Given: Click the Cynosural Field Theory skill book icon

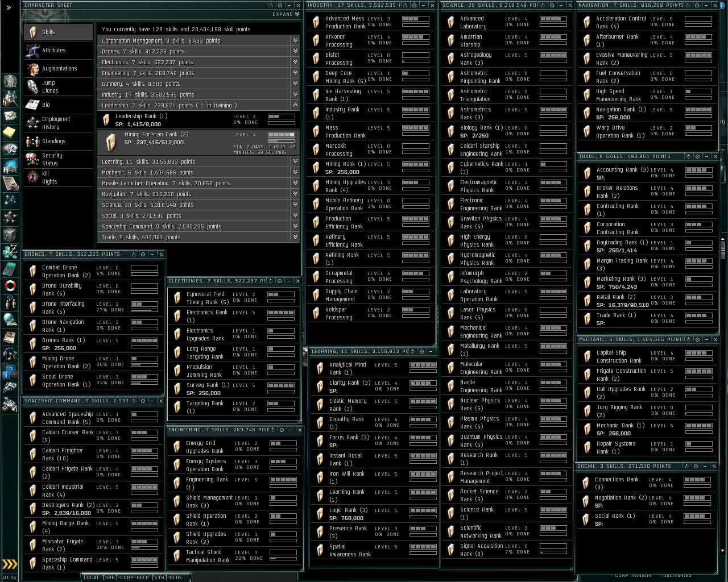Looking at the screenshot, I should [x=178, y=298].
